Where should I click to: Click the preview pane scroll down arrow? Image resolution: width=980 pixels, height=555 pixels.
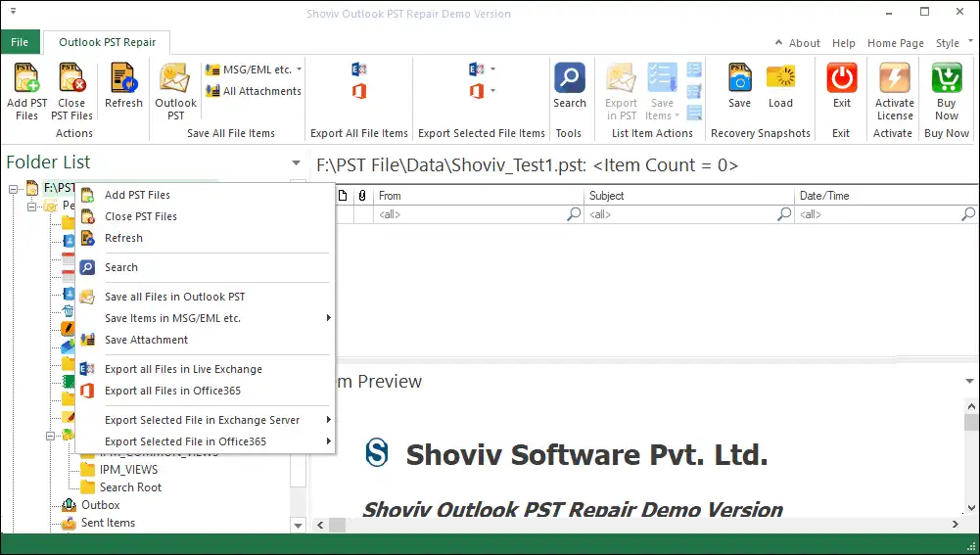point(971,509)
